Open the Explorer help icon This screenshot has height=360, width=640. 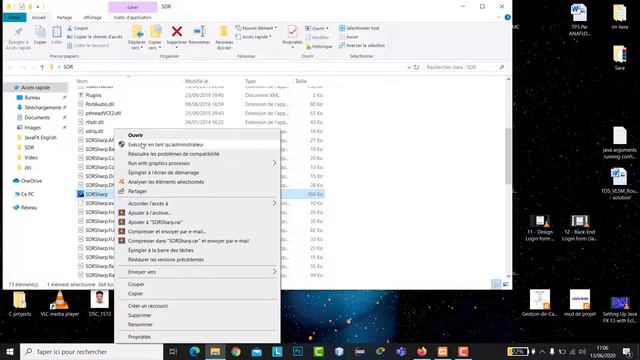(x=507, y=17)
